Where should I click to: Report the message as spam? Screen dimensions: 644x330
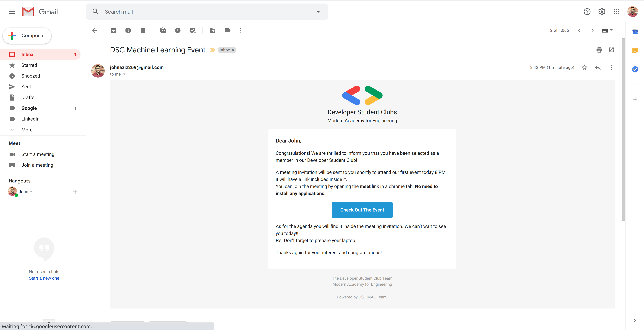128,31
